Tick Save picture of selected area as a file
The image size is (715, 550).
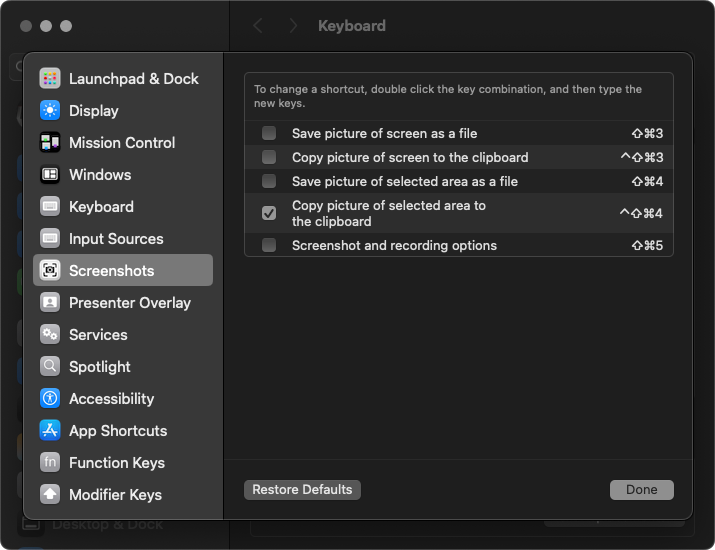pos(269,182)
